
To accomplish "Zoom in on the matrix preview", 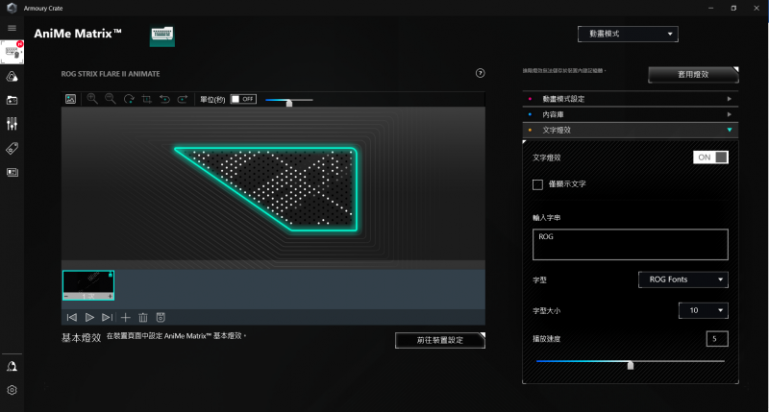I will pos(92,99).
